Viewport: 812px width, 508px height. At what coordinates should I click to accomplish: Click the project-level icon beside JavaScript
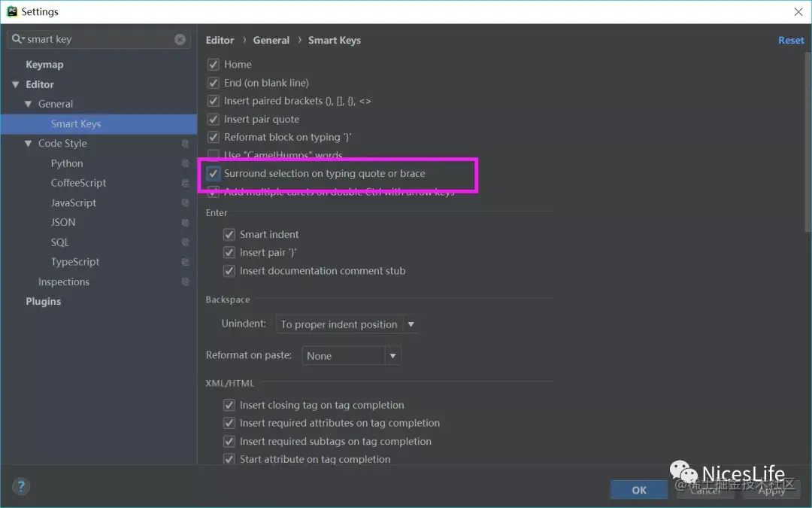pos(185,202)
